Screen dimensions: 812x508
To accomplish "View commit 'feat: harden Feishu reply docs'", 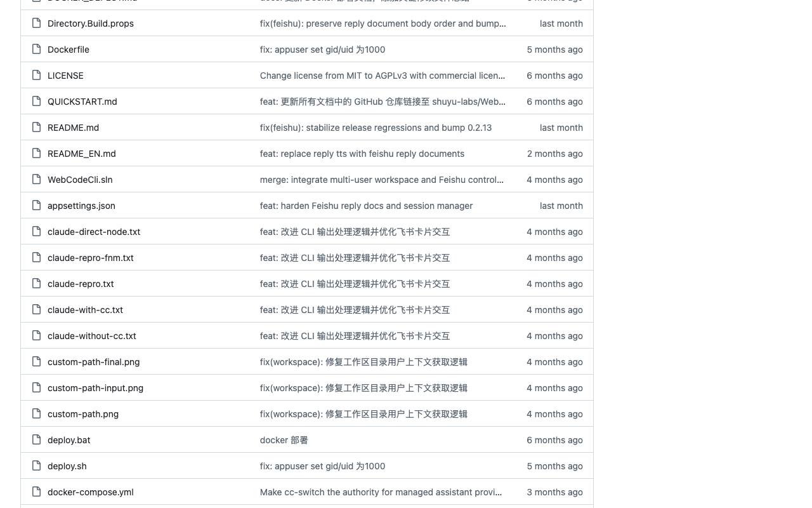I will [366, 206].
